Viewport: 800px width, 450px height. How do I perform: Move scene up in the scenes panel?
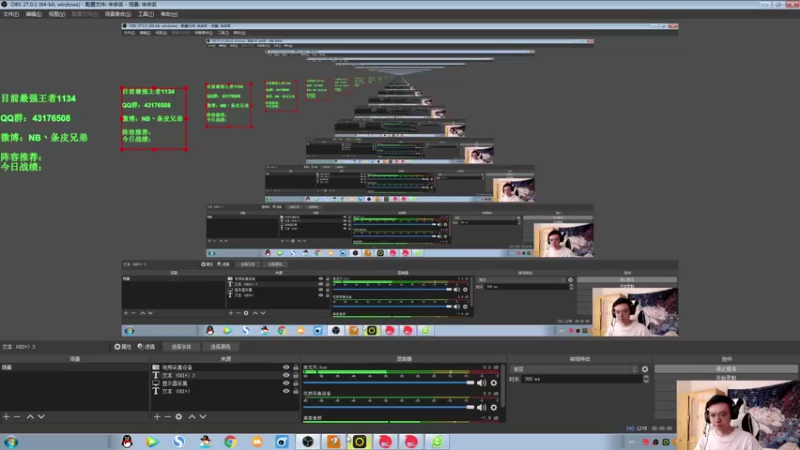pyautogui.click(x=30, y=417)
